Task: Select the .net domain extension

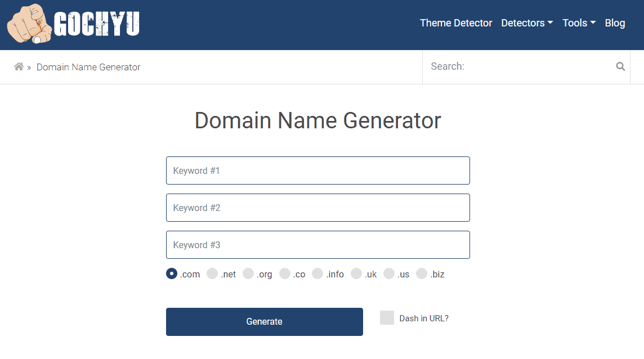Action: pyautogui.click(x=212, y=273)
